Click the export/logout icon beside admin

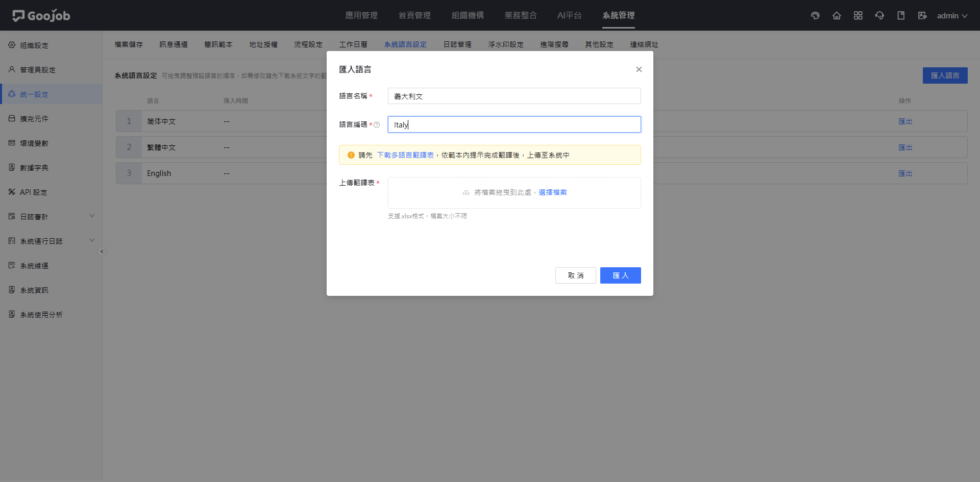pyautogui.click(x=922, y=16)
